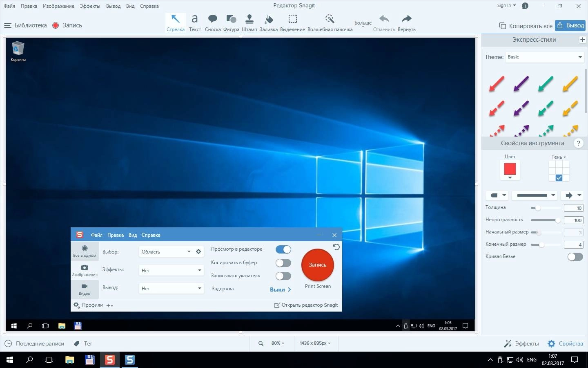The image size is (588, 368).
Task: Apply the solid purple arrow style
Action: [521, 83]
